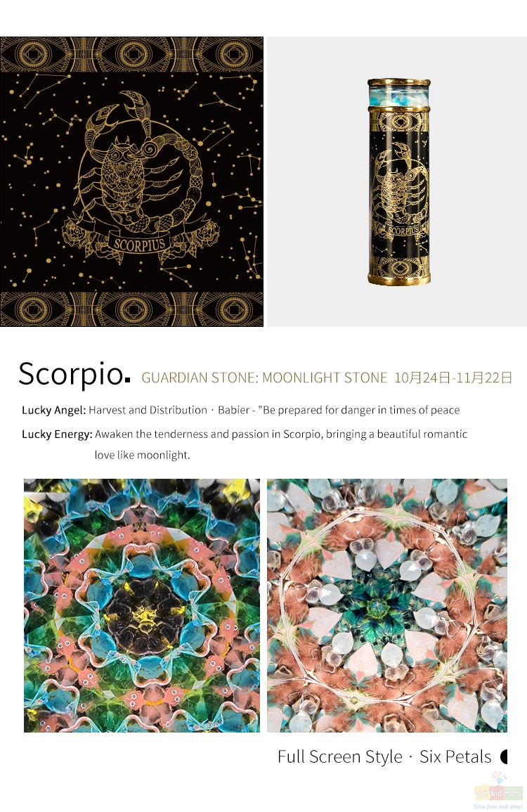Select the black-and-gold kaleidoscope tube product photo
The image size is (527, 812).
(398, 181)
